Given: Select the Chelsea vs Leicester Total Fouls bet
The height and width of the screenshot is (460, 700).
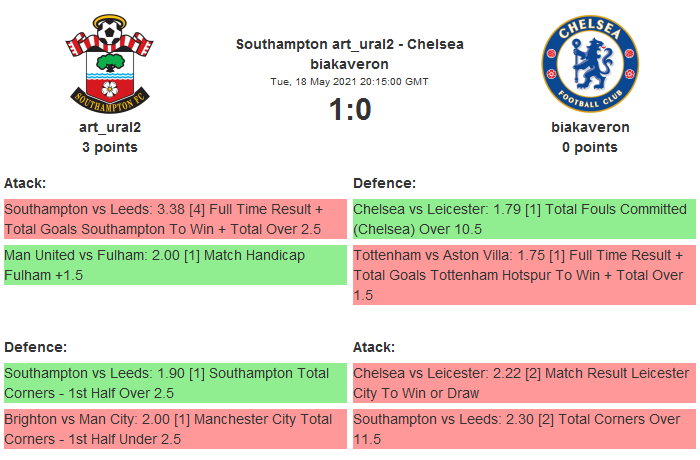Looking at the screenshot, I should [524, 220].
